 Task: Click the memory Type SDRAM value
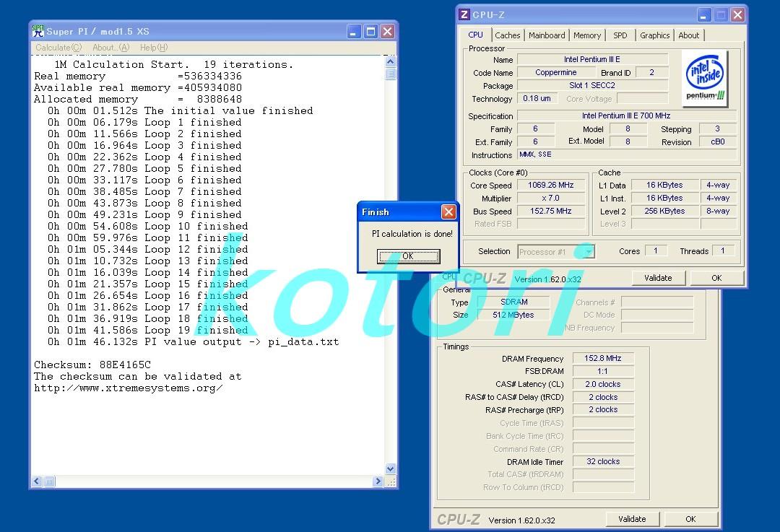pos(513,302)
